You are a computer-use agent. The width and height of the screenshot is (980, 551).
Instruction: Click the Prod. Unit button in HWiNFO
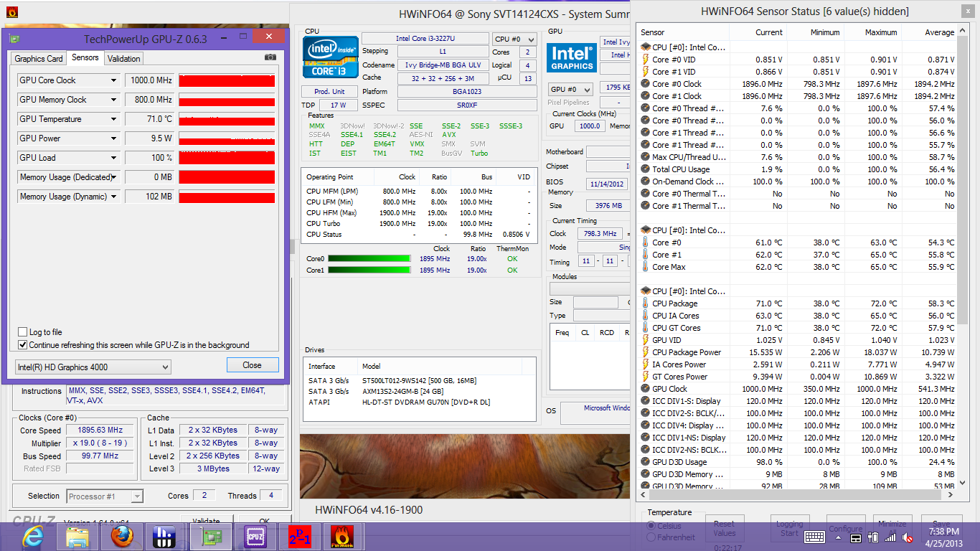pyautogui.click(x=329, y=92)
